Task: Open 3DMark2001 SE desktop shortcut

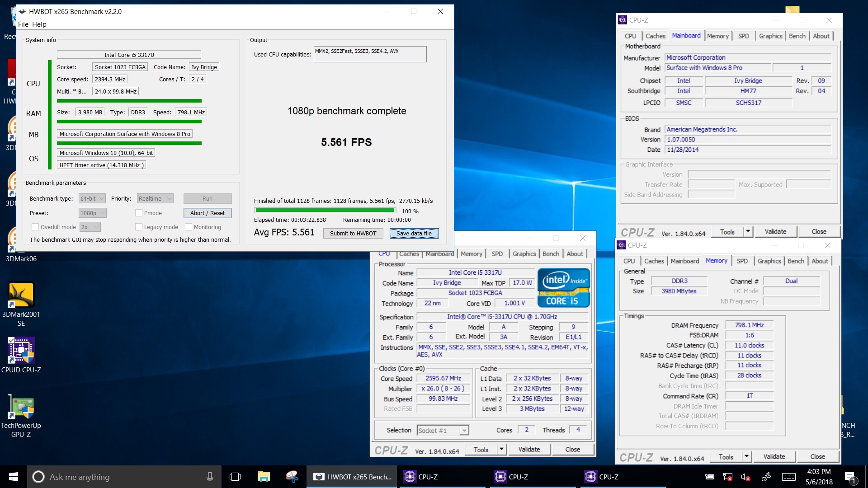Action: 21,305
